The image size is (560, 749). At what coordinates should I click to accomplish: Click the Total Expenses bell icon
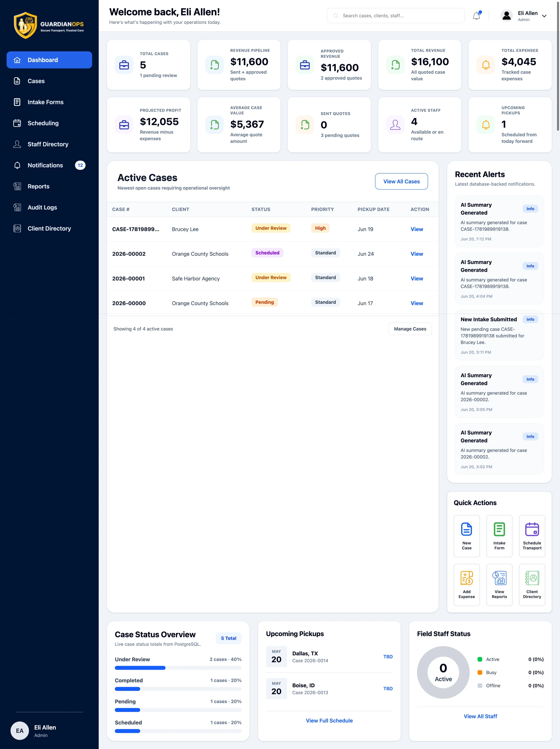click(x=486, y=65)
